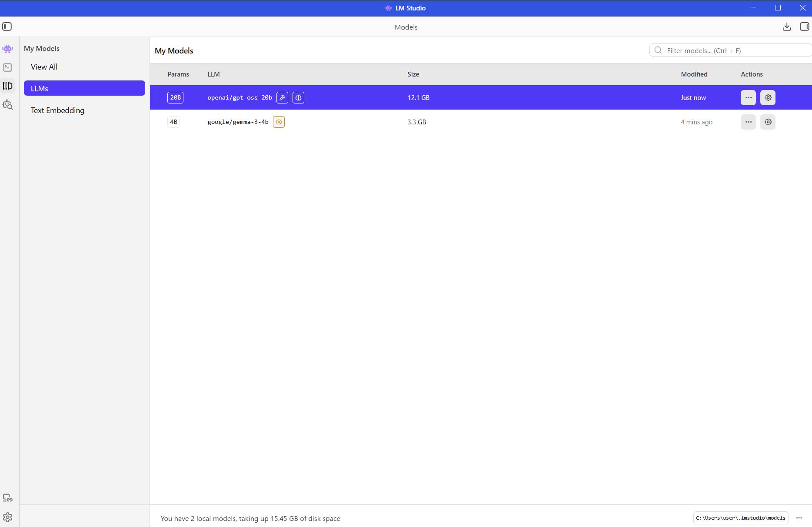Open the Chat section robot icon
812x527 pixels.
pos(7,49)
